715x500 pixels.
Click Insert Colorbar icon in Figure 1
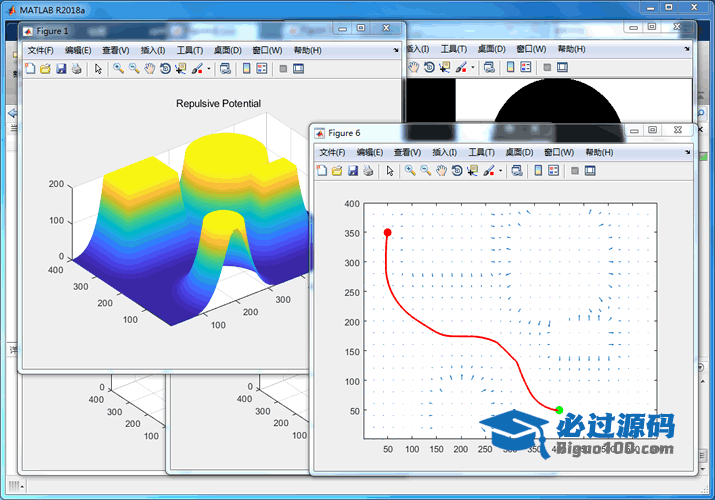(246, 69)
